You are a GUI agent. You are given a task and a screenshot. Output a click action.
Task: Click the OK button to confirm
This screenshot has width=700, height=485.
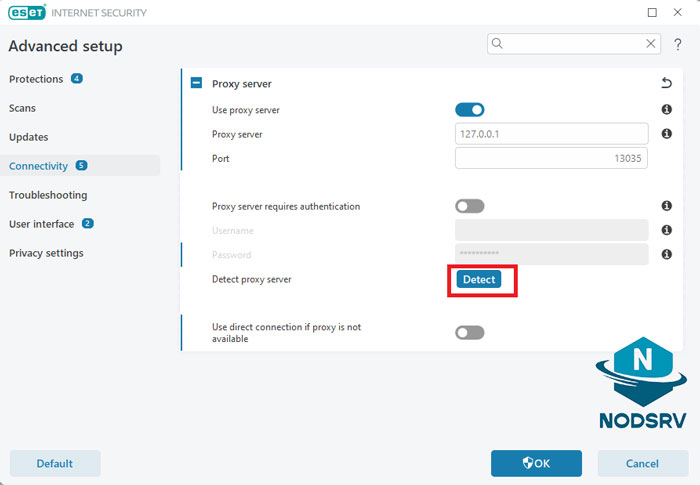(x=536, y=463)
